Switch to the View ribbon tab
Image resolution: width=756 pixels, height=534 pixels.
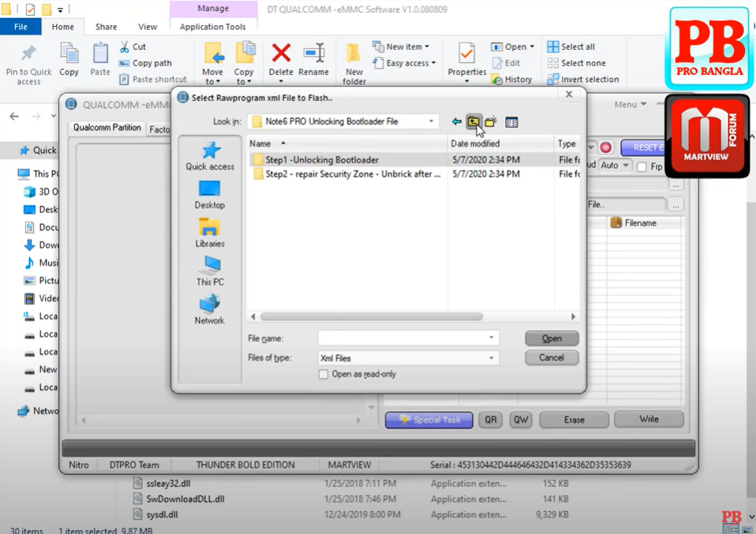point(148,27)
